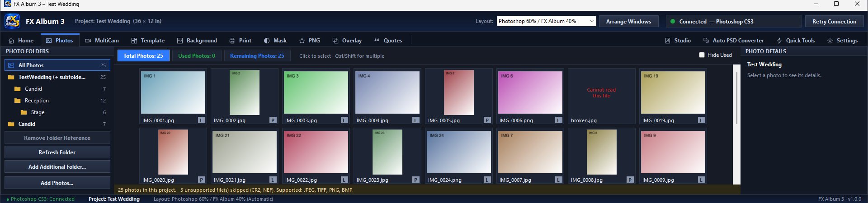
Task: Select IMG_0001.jpg thumbnail
Action: [x=173, y=96]
